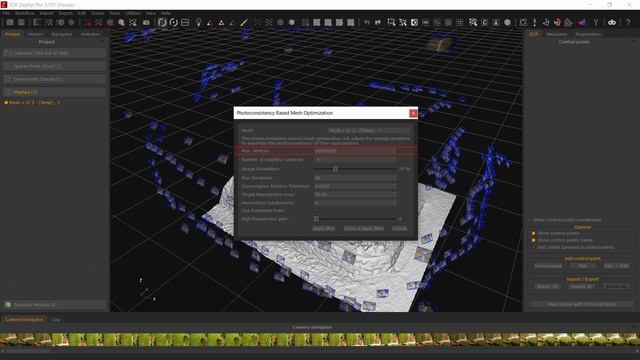Click the first red toolbar icon
The image size is (640, 360).
pos(88,22)
